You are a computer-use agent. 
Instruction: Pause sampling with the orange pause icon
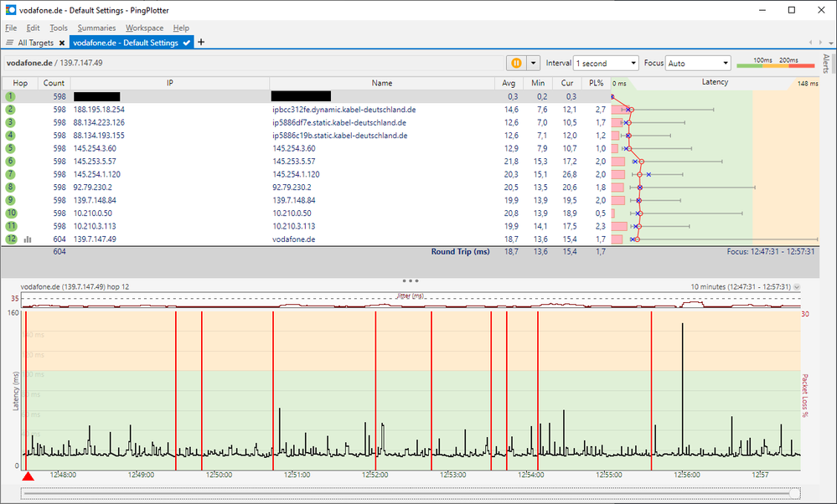[x=514, y=63]
